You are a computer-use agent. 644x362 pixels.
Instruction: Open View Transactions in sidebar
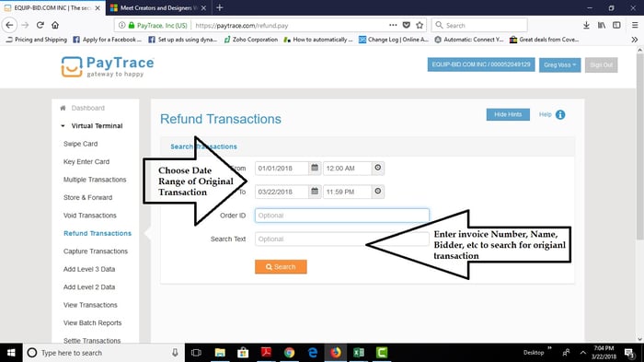point(90,305)
